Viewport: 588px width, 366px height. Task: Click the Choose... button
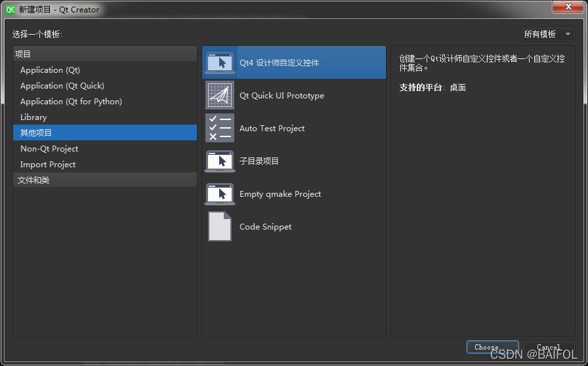492,347
